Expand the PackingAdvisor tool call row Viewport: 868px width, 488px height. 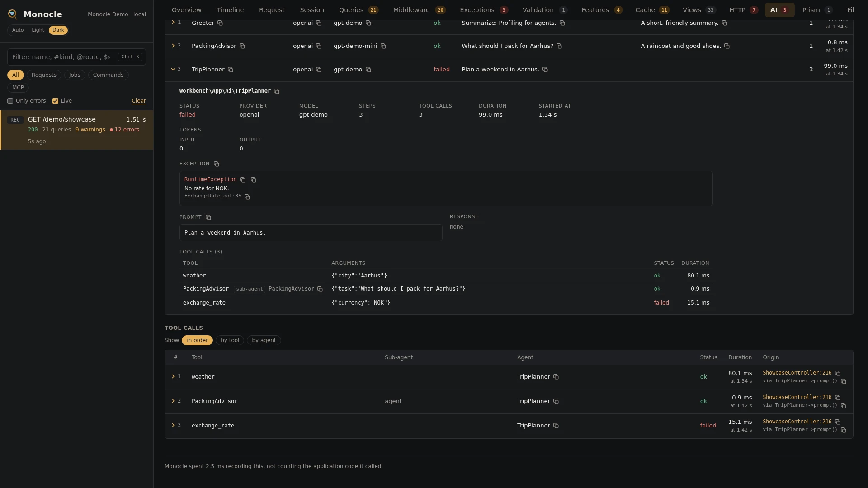(x=173, y=401)
